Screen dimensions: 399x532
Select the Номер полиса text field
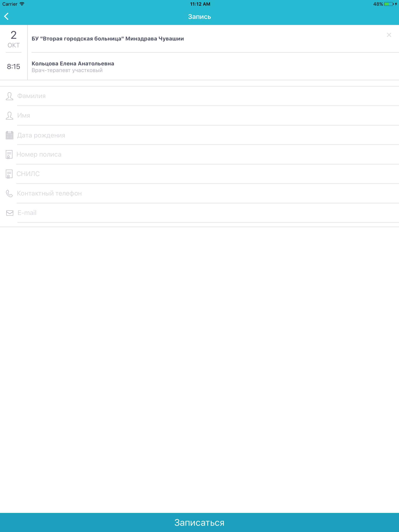coord(207,155)
